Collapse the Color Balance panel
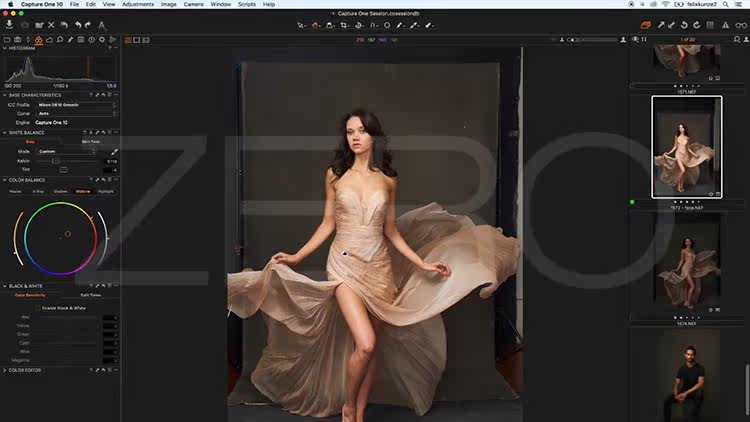The height and width of the screenshot is (422, 750). pyautogui.click(x=5, y=180)
